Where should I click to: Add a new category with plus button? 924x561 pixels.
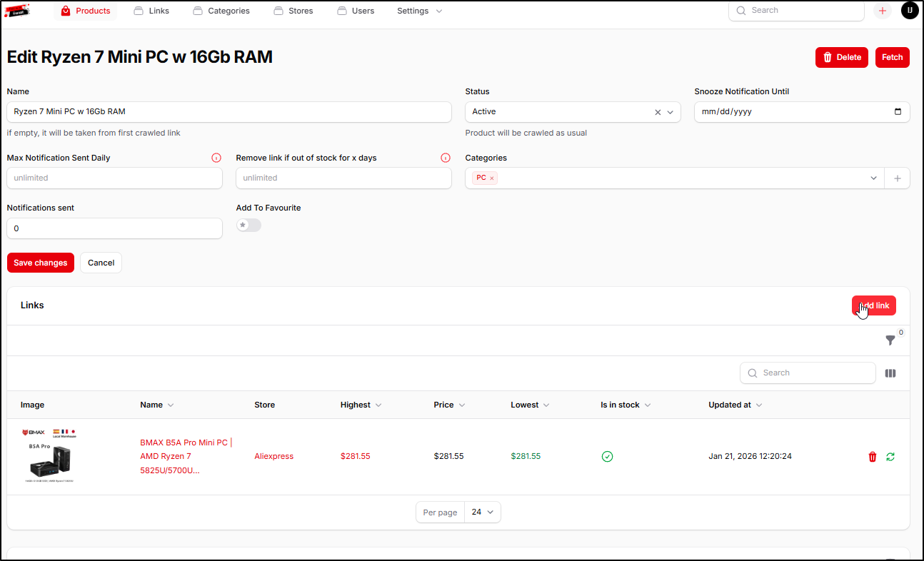coord(897,178)
